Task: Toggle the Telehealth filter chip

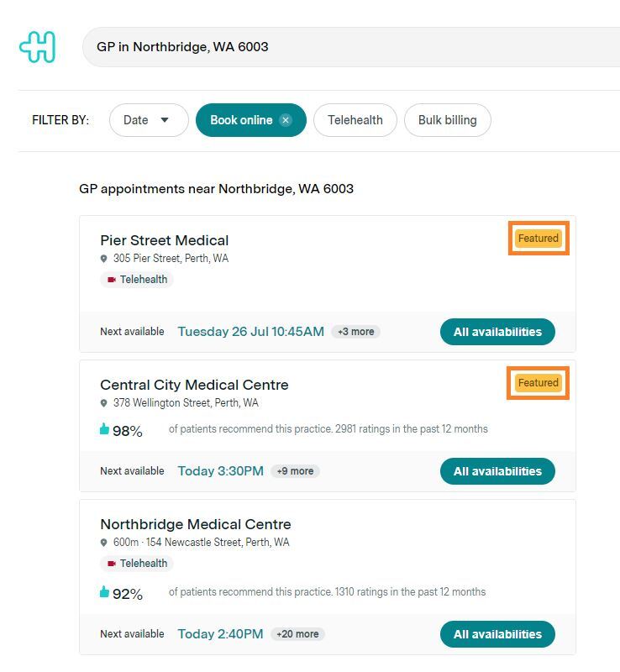Action: pos(355,120)
